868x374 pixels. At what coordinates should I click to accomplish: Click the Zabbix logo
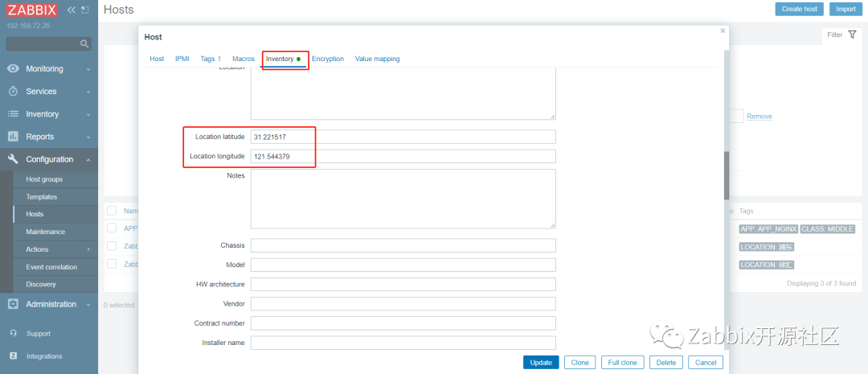[x=32, y=10]
